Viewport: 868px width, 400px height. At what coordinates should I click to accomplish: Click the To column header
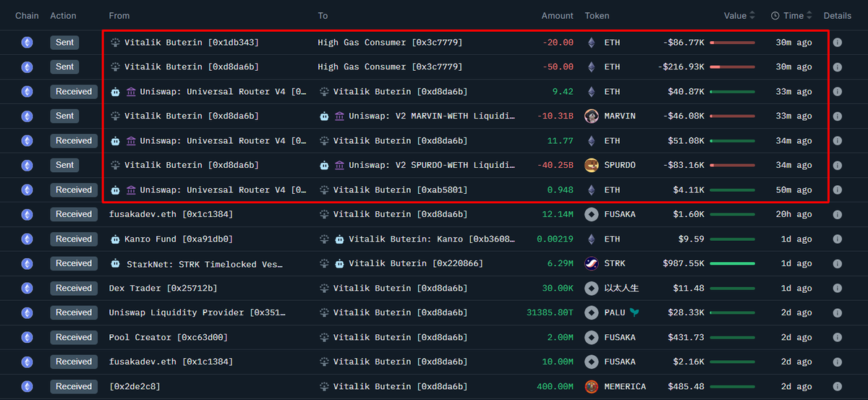[323, 15]
